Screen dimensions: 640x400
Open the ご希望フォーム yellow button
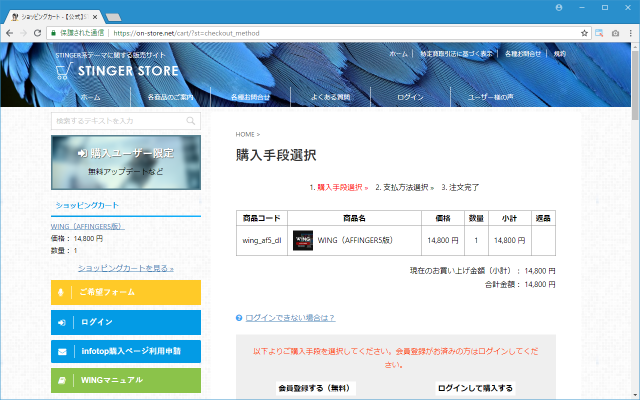point(126,292)
